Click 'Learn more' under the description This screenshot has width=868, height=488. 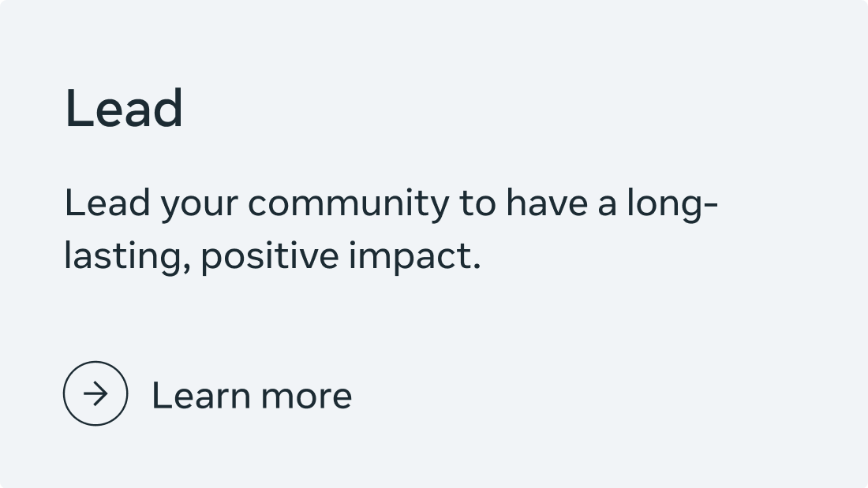[251, 395]
